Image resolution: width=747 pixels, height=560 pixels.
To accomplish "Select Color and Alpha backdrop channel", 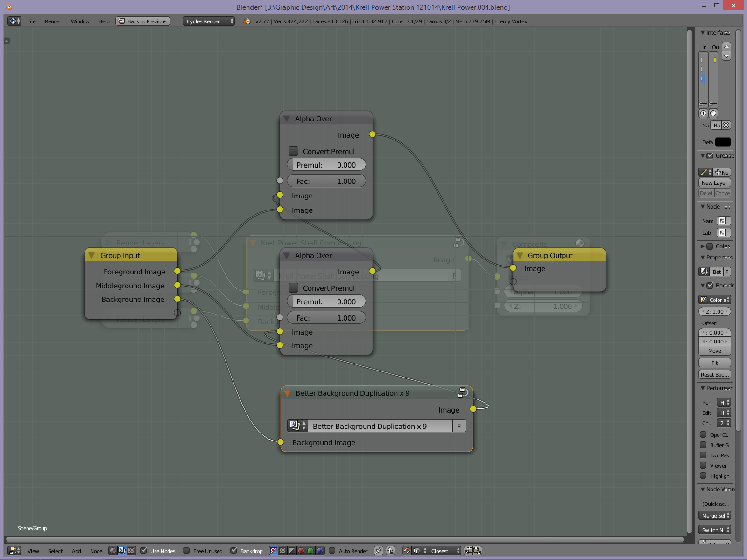I will (274, 551).
